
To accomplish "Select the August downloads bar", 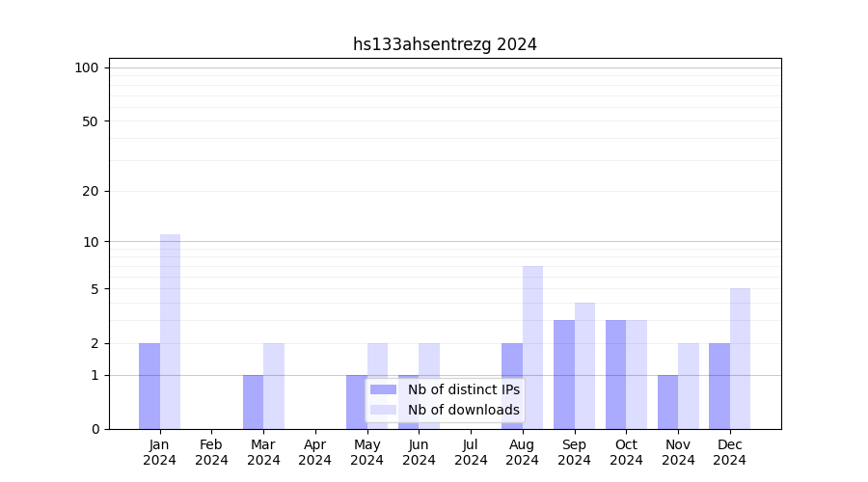I will 532,347.
